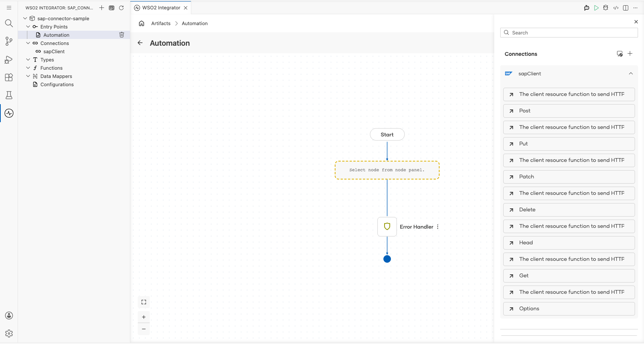This screenshot has width=644, height=344.
Task: Open the Source Control view
Action: 9,41
